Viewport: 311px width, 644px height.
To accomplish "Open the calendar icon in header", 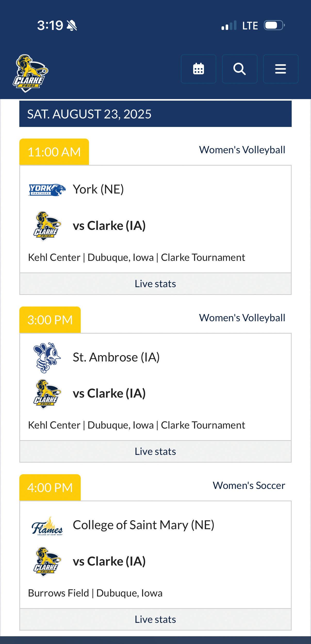I will pyautogui.click(x=198, y=69).
